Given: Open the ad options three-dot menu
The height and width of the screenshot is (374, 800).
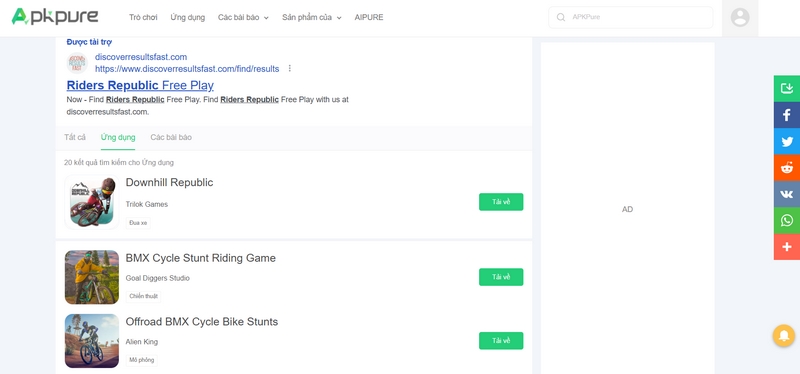Looking at the screenshot, I should [x=290, y=68].
